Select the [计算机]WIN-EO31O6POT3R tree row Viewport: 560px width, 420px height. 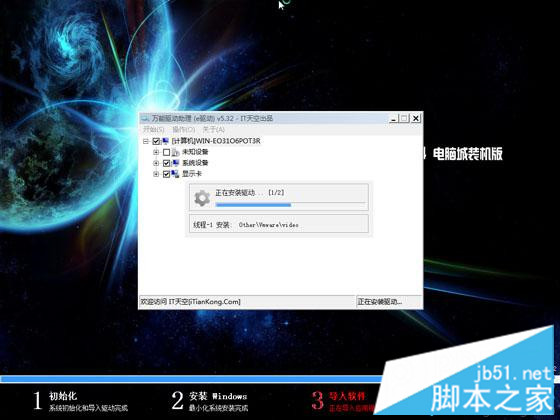click(216, 141)
